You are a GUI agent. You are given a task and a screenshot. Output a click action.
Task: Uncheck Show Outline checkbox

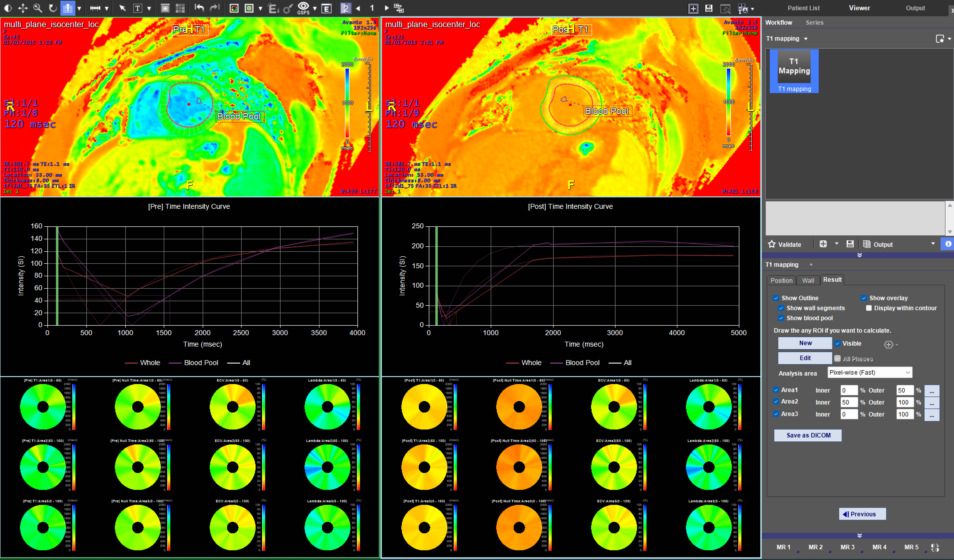pos(776,298)
